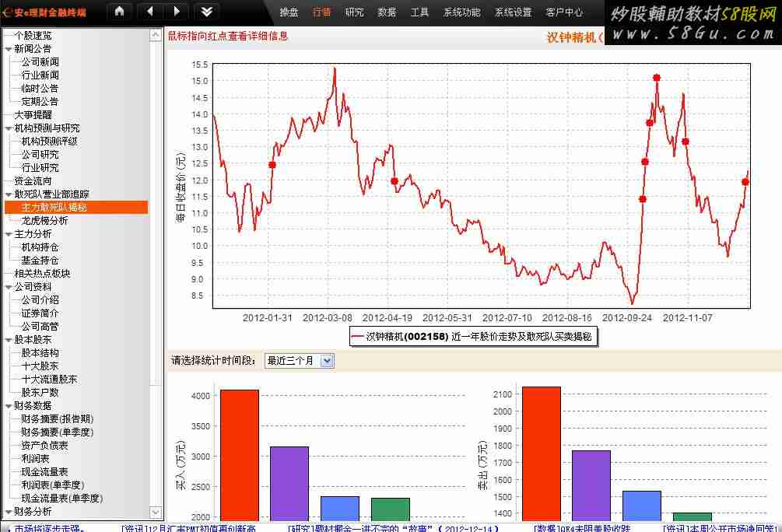Click red marker near 2012-01-31 at 12.5
782x532 pixels.
pyautogui.click(x=272, y=165)
